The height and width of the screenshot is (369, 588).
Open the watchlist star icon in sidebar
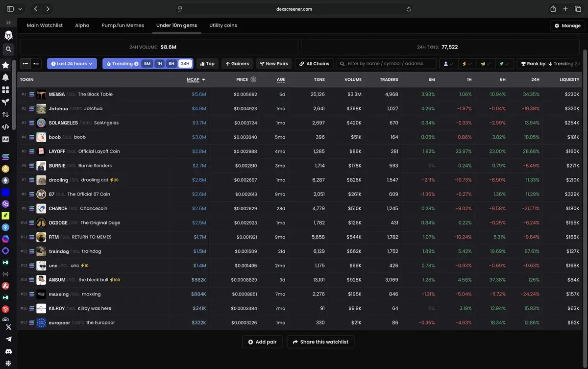(6, 65)
